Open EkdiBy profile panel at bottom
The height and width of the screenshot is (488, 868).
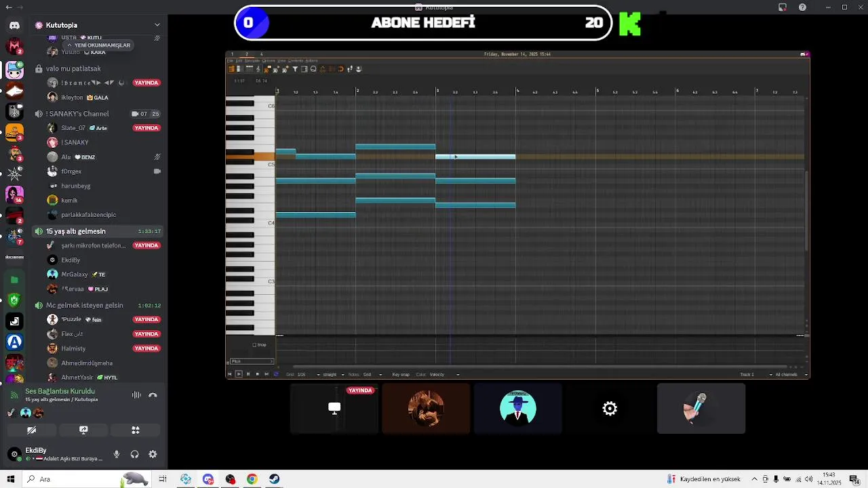tap(56, 454)
